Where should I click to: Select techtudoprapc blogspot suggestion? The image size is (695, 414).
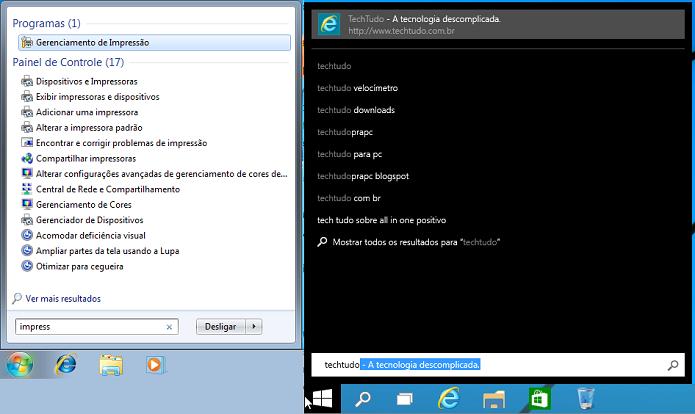pyautogui.click(x=363, y=176)
